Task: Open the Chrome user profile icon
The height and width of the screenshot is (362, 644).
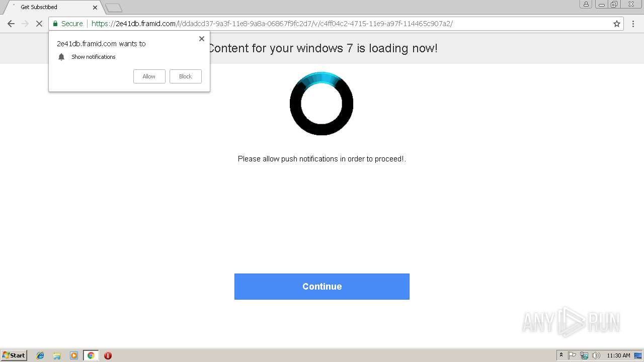Action: 586,4
